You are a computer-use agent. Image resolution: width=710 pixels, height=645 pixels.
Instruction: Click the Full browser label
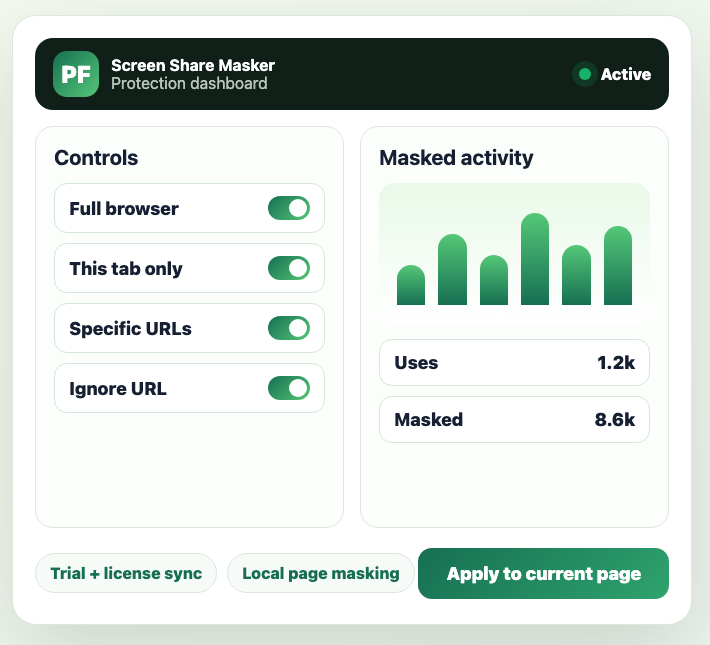pyautogui.click(x=124, y=209)
